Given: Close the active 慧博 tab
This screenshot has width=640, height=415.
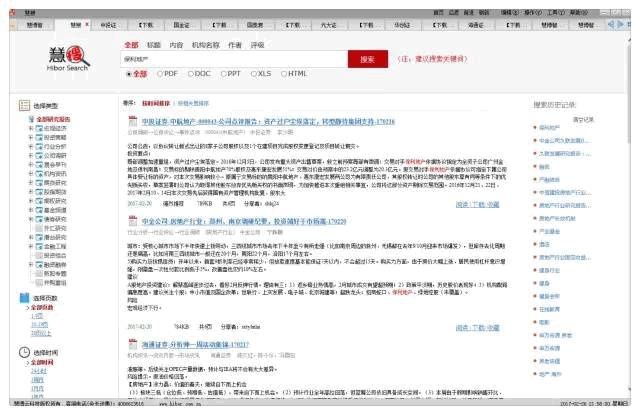Looking at the screenshot, I should [x=87, y=24].
